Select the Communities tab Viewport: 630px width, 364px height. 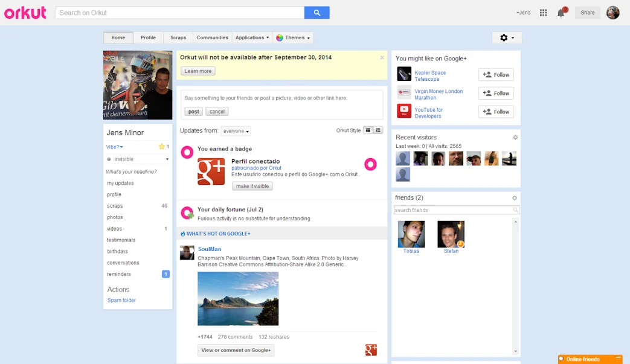coord(212,37)
